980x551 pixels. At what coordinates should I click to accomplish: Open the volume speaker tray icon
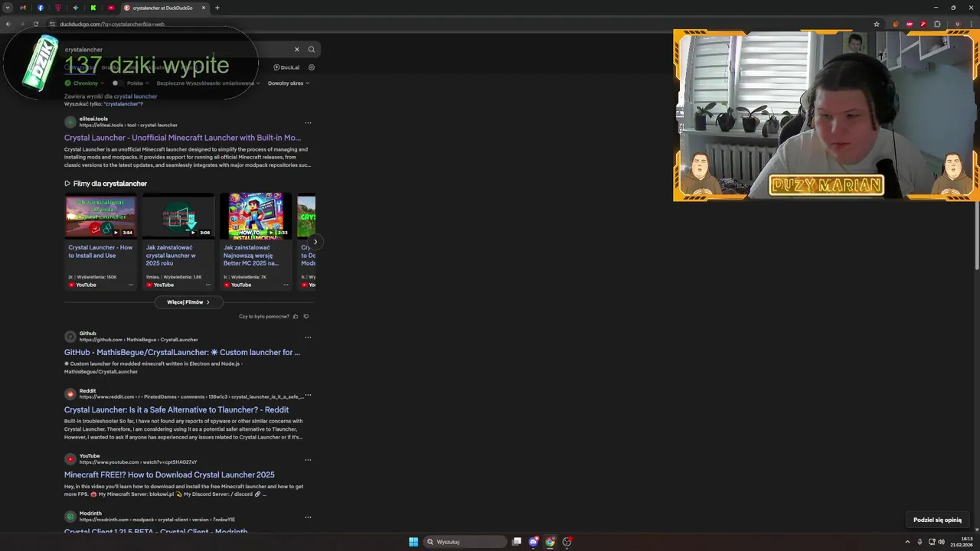point(941,542)
